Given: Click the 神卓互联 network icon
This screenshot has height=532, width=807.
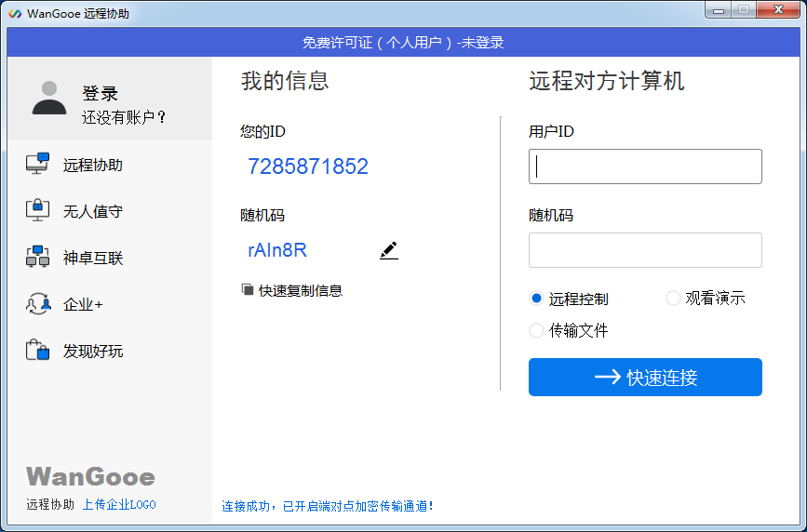Looking at the screenshot, I should point(37,258).
